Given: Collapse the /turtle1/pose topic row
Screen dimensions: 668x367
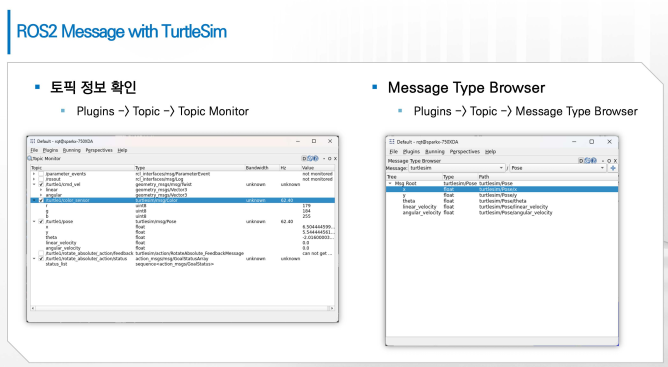Looking at the screenshot, I should [x=34, y=222].
